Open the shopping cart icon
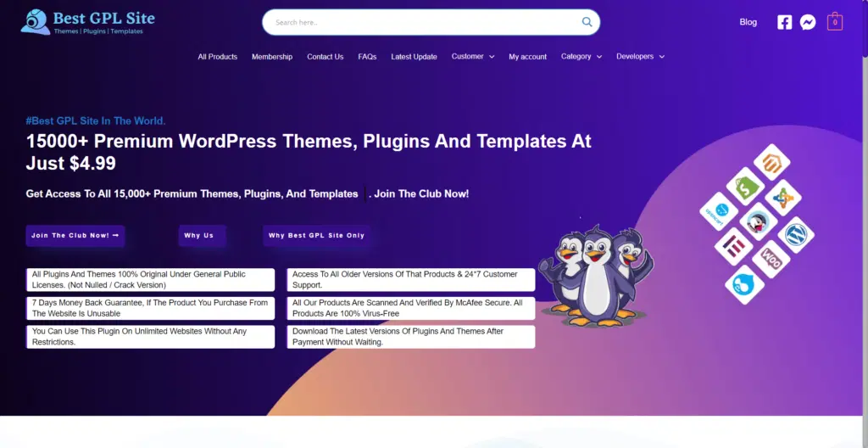Screen dimensions: 868x448 pos(835,22)
